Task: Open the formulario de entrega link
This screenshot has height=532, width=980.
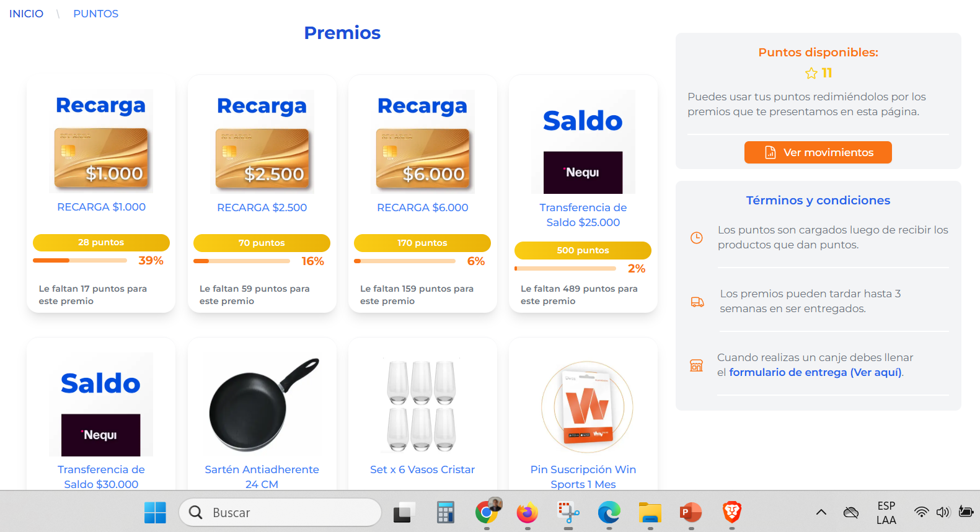Action: point(816,372)
